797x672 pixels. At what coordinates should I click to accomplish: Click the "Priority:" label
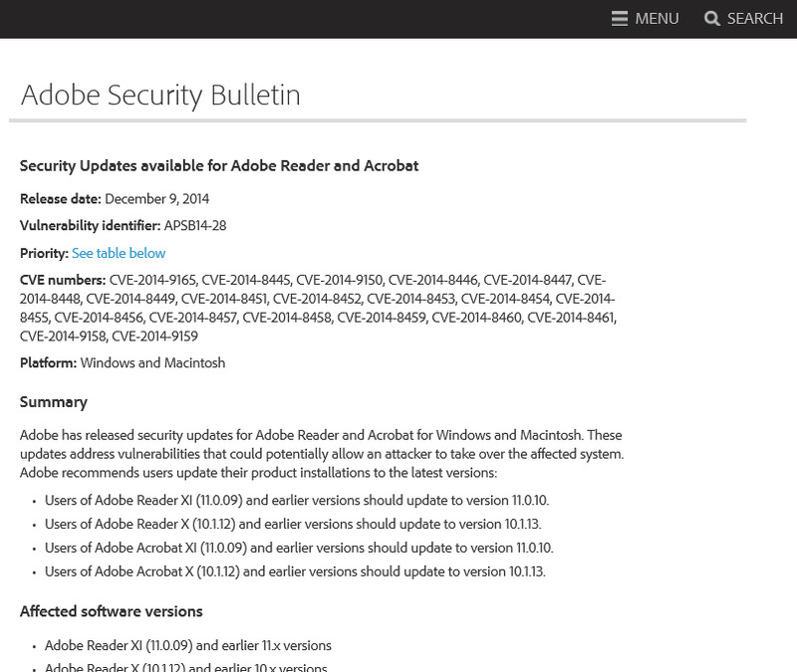pos(44,254)
